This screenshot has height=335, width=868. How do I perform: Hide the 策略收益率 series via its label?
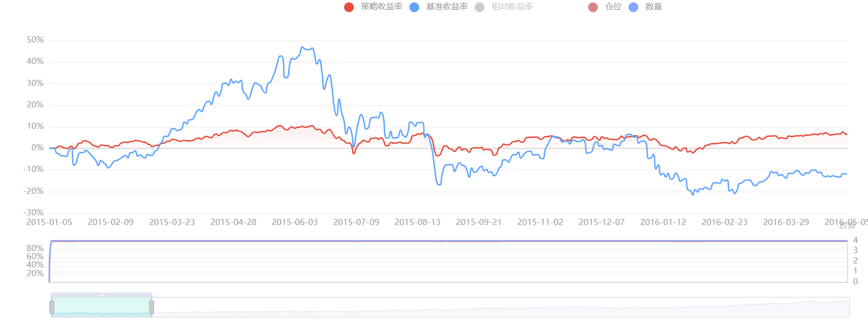(381, 7)
